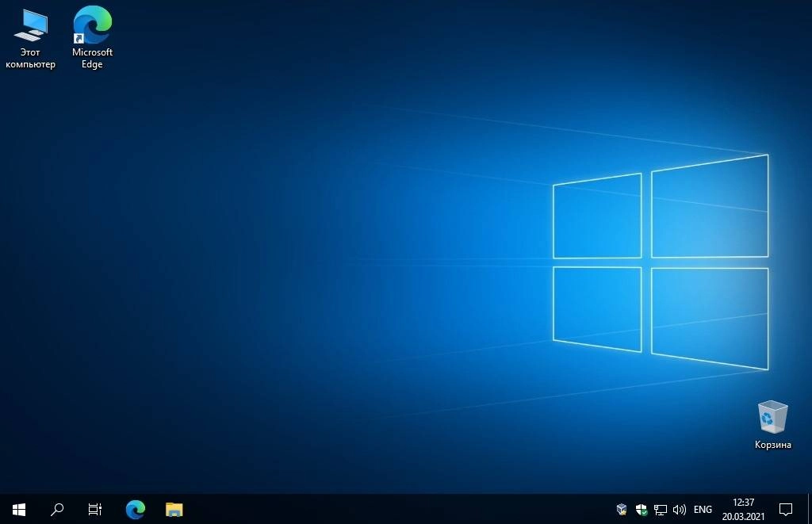812x524 pixels.
Task: Select the Microsoft Edge desktop shortcut
Action: tap(92, 38)
